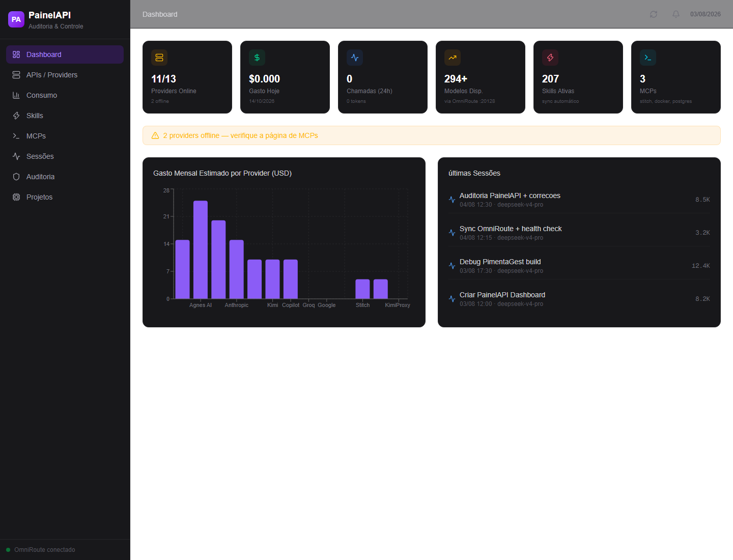Click the Skills Ativas lightning icon
This screenshot has height=560, width=733.
pos(550,58)
